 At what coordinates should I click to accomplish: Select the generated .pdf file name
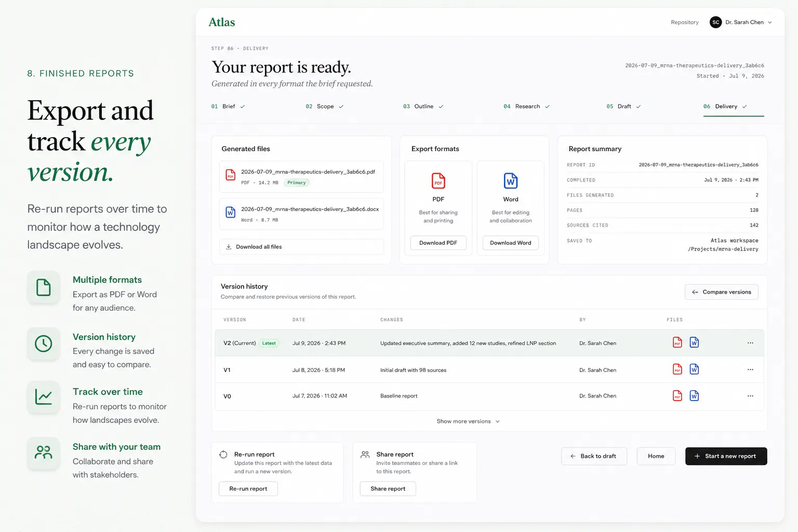point(308,172)
